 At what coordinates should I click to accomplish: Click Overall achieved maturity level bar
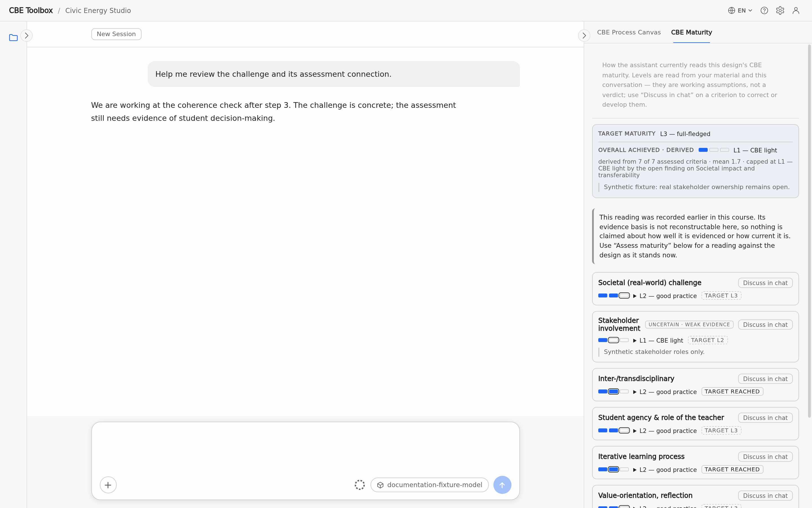pyautogui.click(x=714, y=150)
